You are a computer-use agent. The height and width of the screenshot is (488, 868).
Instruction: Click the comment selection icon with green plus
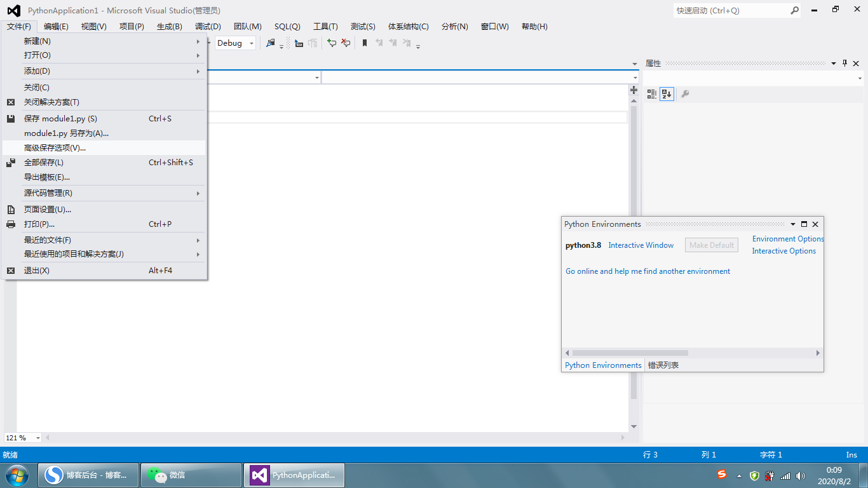click(x=332, y=43)
